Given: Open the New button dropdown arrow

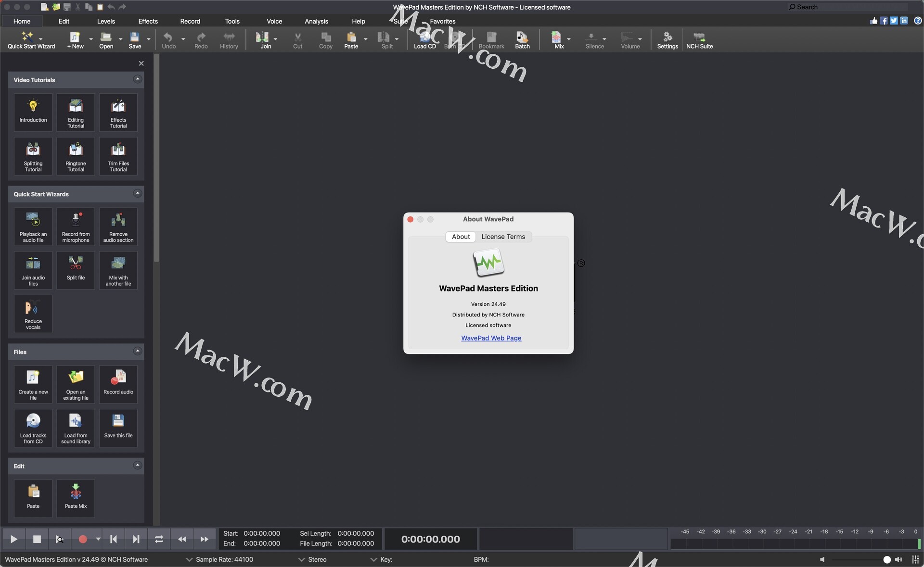Looking at the screenshot, I should coord(90,39).
